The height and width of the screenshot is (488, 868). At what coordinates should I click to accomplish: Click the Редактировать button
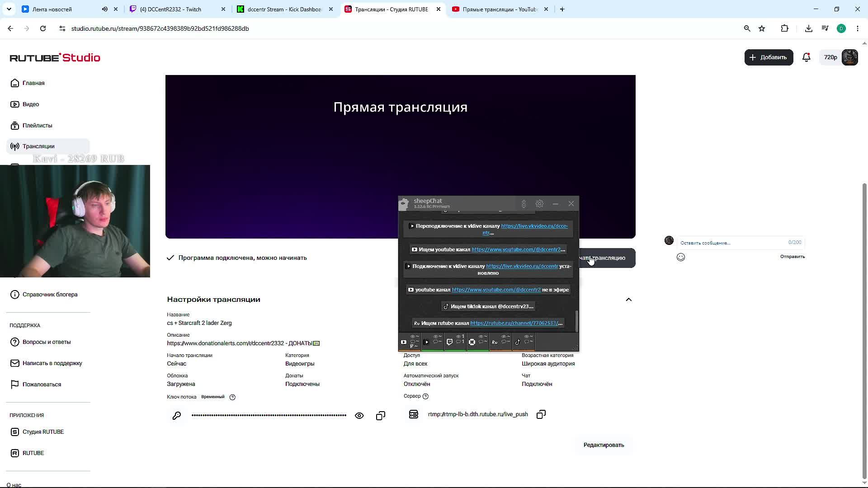(x=604, y=445)
